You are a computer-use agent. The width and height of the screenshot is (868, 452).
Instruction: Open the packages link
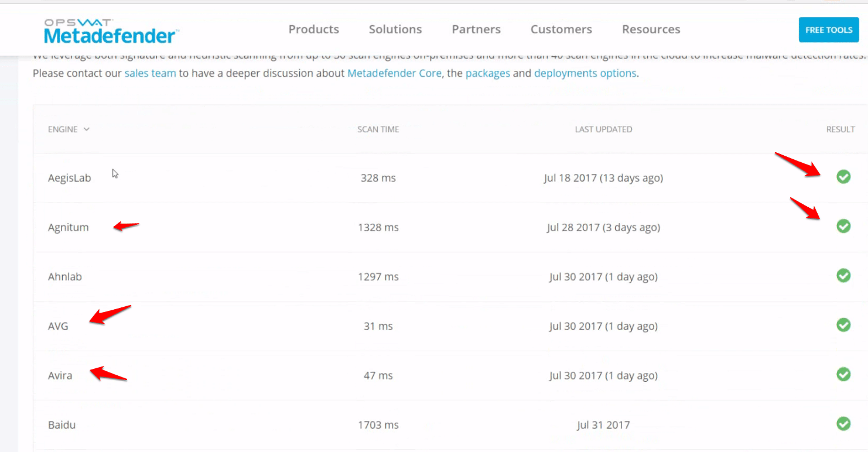tap(488, 74)
